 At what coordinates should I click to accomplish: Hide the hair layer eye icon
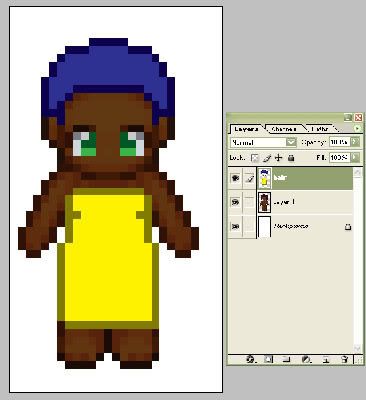coord(235,178)
